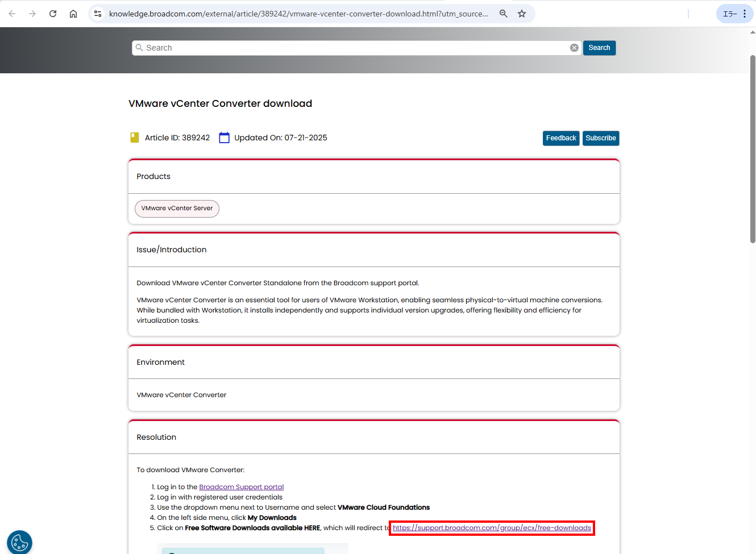This screenshot has height=554, width=756.
Task: Open cookie preferences icon
Action: pos(19,542)
